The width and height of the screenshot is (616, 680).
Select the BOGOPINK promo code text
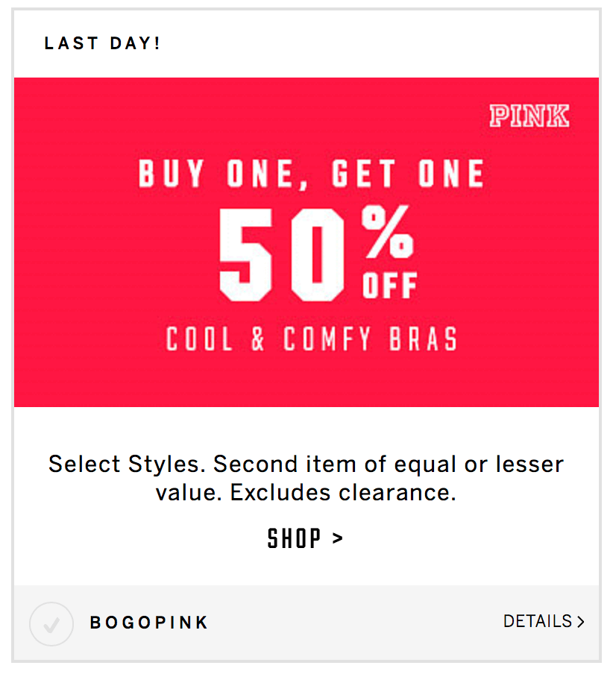tap(149, 623)
